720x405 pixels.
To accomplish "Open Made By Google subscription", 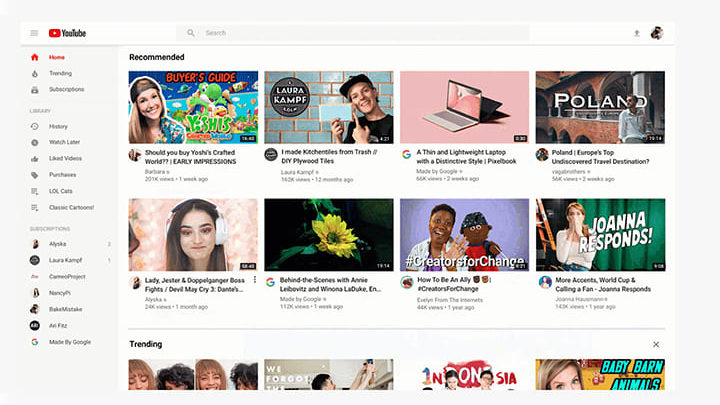I will [70, 342].
